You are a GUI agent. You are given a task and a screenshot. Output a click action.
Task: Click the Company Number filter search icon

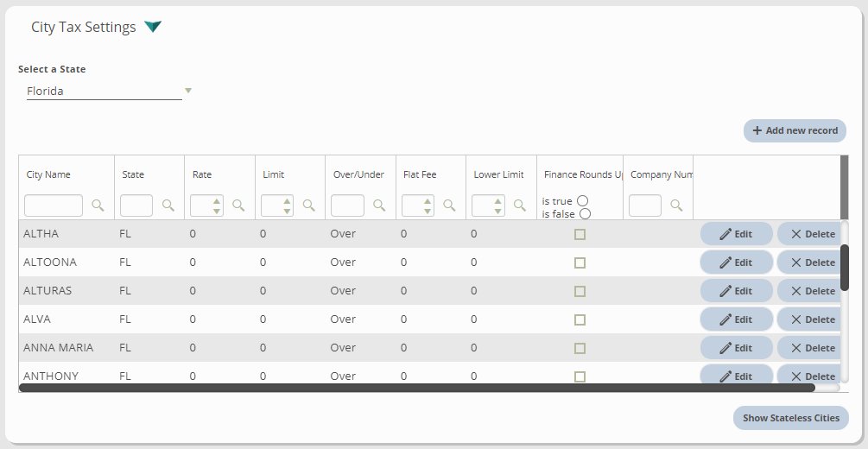676,206
